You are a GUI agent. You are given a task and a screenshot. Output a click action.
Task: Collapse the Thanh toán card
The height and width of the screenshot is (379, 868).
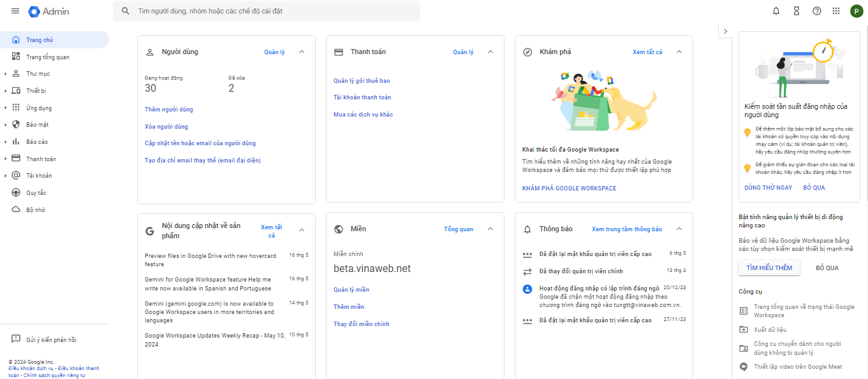click(490, 52)
